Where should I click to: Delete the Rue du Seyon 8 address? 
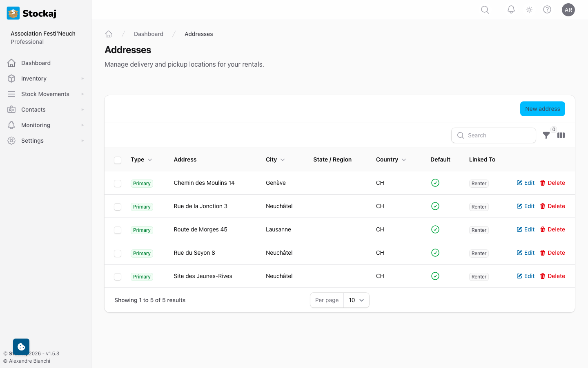[552, 253]
